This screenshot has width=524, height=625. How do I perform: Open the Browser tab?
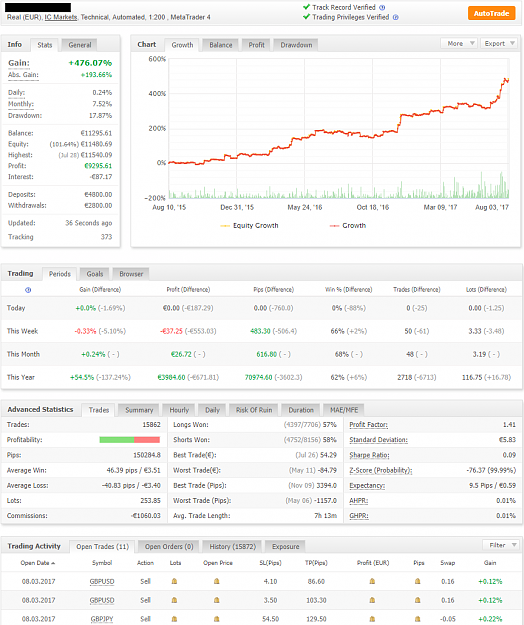pos(131,274)
